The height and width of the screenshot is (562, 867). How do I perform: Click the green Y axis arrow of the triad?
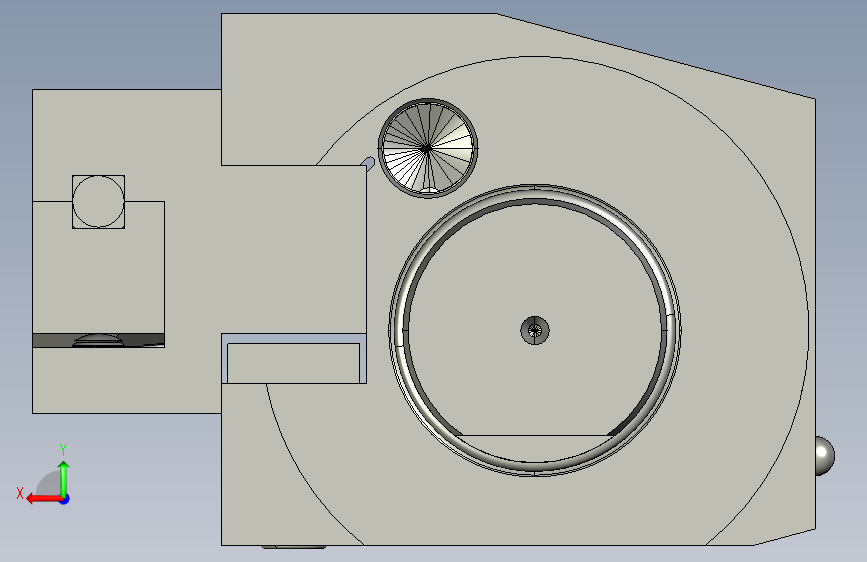click(64, 477)
